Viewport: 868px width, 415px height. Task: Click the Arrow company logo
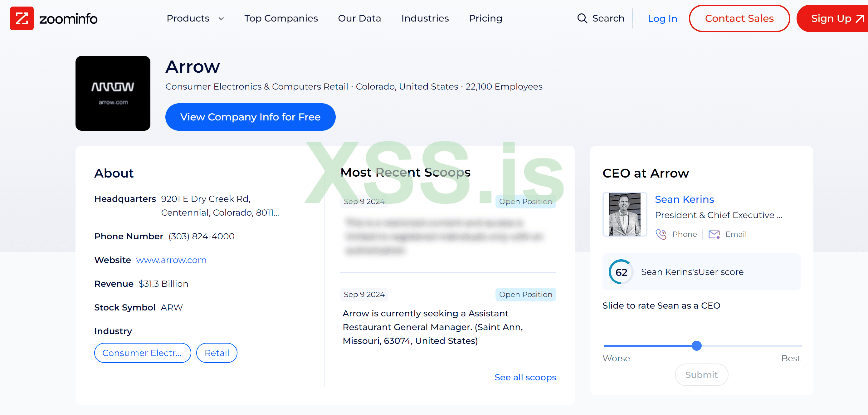click(113, 93)
